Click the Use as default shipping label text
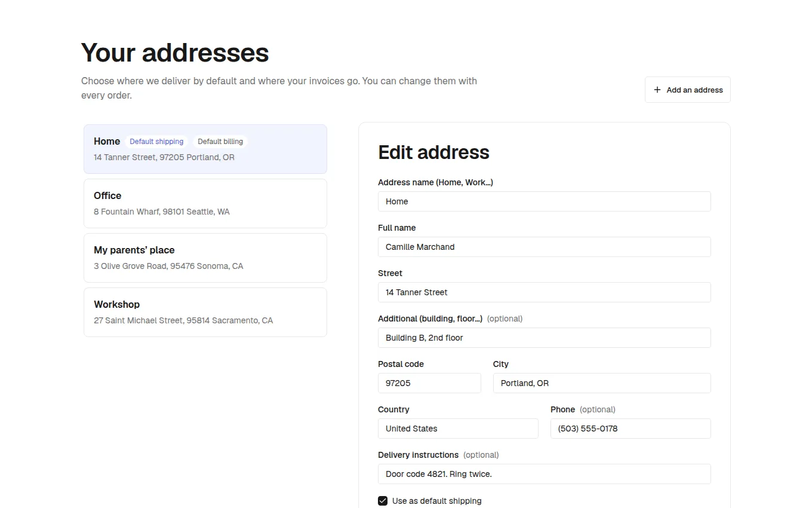 (x=437, y=501)
